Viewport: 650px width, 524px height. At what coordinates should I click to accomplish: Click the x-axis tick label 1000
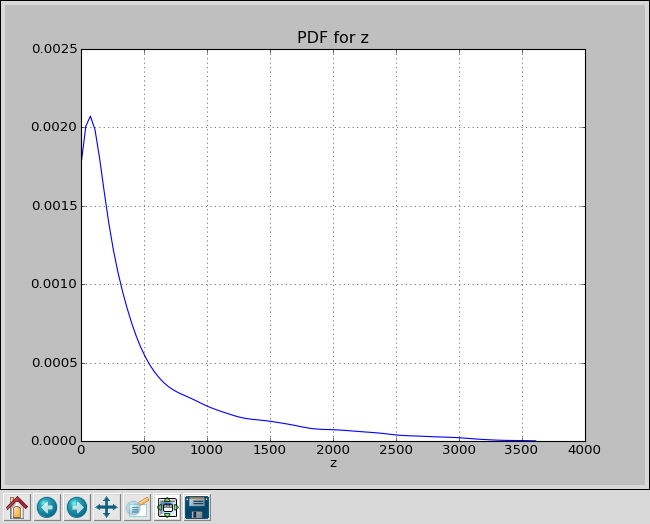pyautogui.click(x=206, y=450)
